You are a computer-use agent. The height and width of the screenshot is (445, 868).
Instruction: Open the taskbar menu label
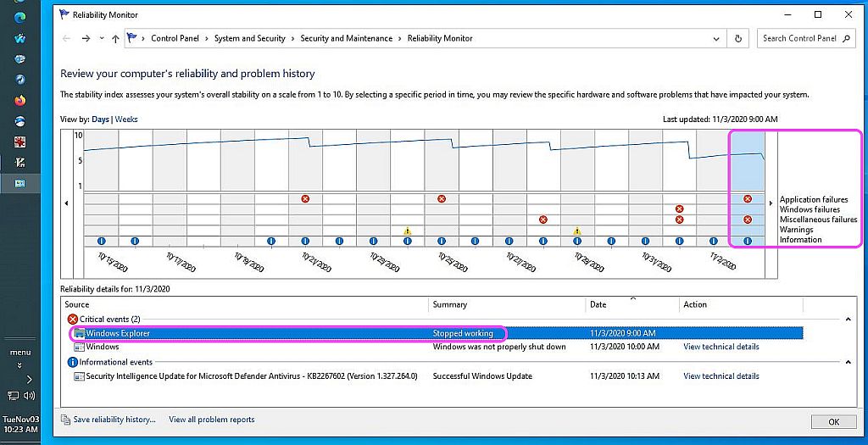pyautogui.click(x=20, y=353)
